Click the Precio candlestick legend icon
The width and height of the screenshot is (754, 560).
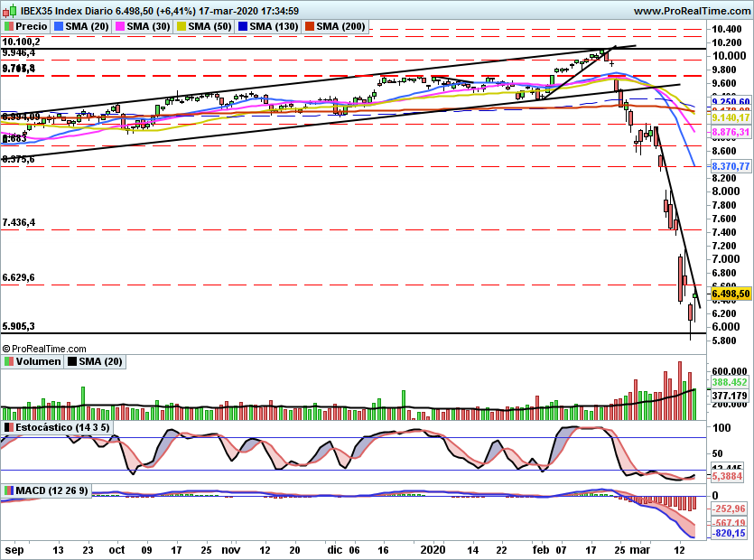click(10, 26)
